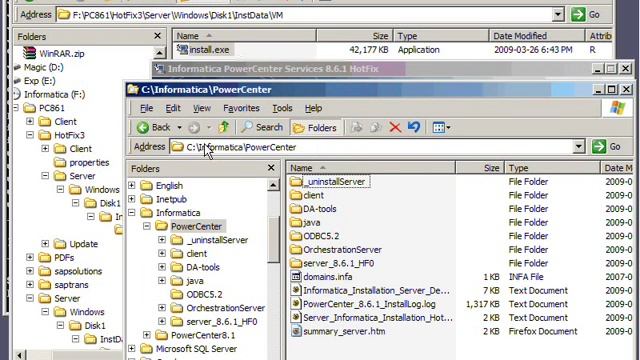Click Go button in PowerCenter window
Image resolution: width=640 pixels, height=360 pixels.
(607, 147)
